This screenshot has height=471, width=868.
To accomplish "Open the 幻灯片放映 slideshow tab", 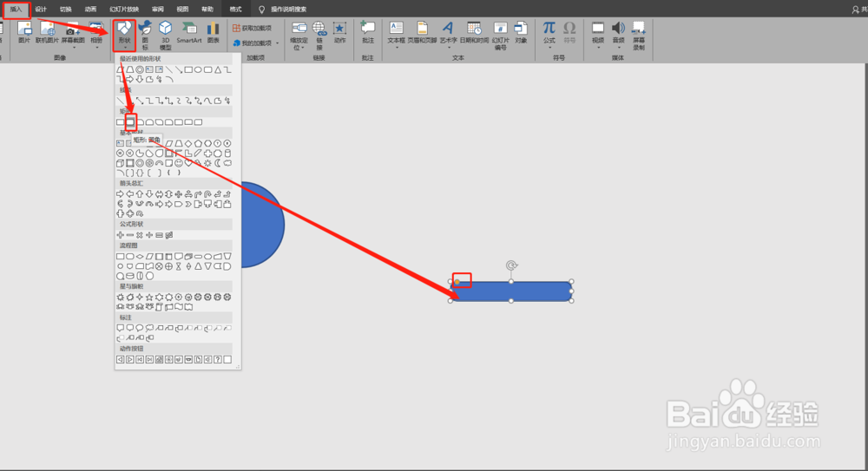I will (x=124, y=9).
